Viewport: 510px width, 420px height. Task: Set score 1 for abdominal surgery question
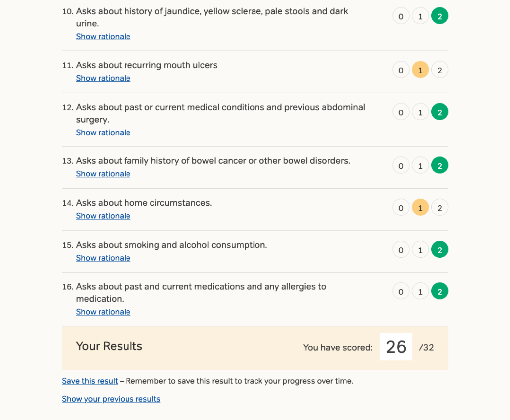(x=420, y=113)
